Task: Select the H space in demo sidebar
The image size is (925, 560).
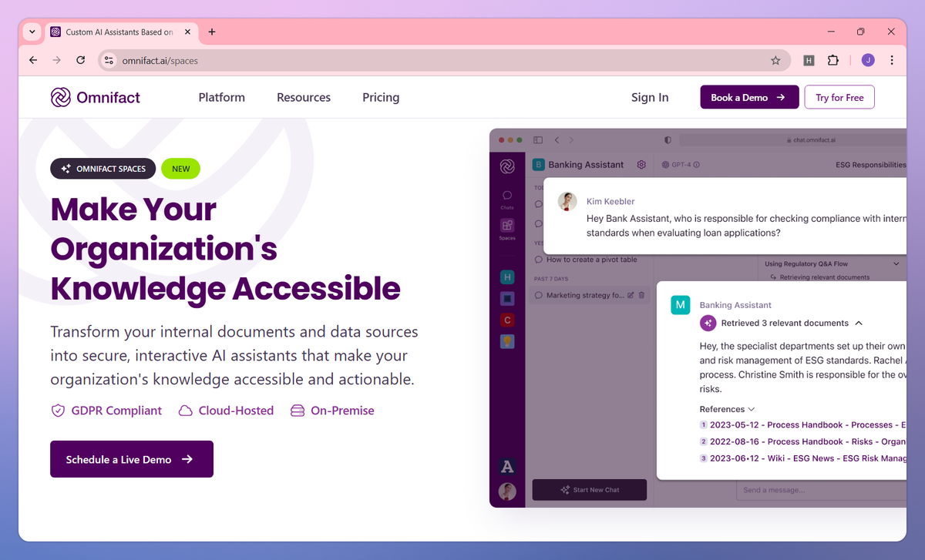Action: point(507,277)
